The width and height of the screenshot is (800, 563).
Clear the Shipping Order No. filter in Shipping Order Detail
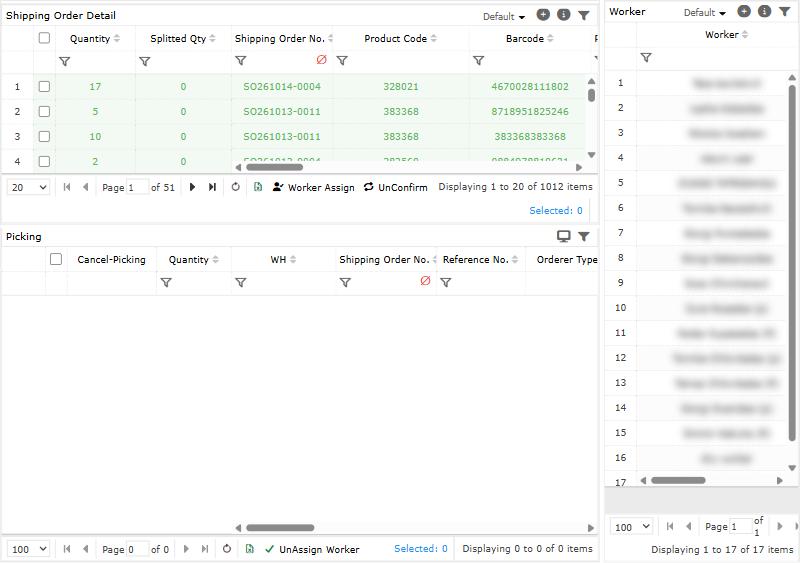(321, 60)
